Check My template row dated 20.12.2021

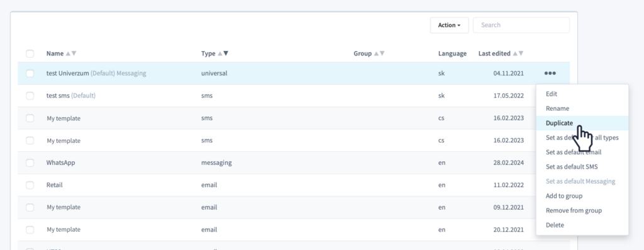point(30,229)
